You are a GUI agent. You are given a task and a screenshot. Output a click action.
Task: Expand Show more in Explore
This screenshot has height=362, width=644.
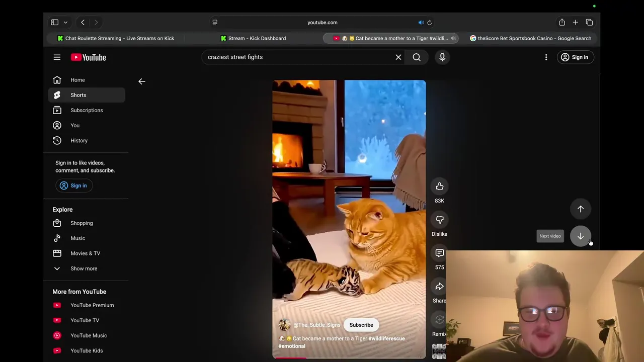tap(87, 268)
